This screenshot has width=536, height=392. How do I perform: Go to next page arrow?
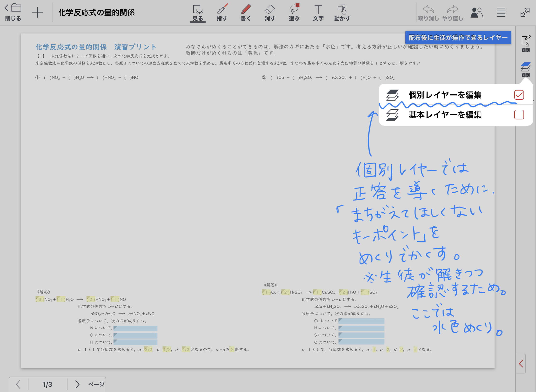(x=77, y=384)
